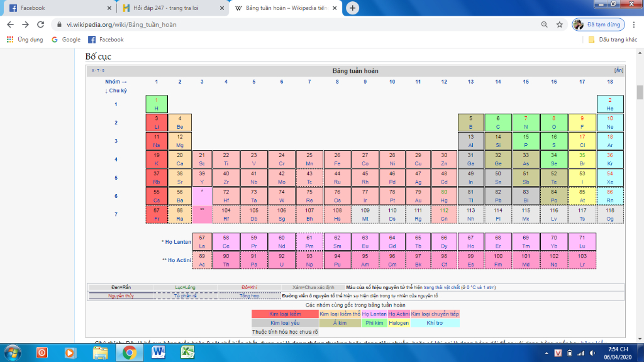Screen dimensions: 644x362
Task: Click the 'Đã tạm dừng' profile button
Action: 599,25
